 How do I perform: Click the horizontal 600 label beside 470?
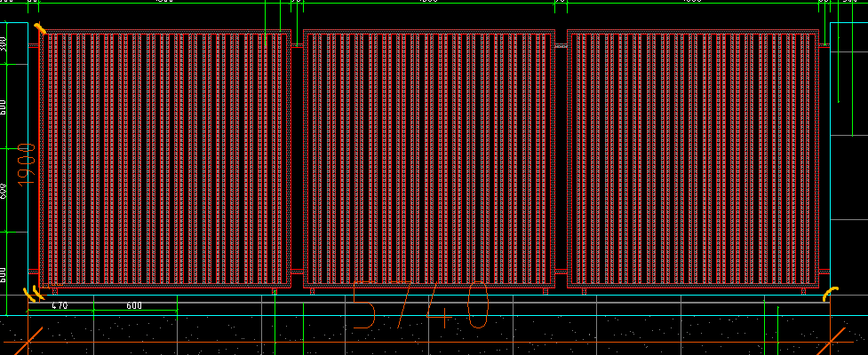134,306
